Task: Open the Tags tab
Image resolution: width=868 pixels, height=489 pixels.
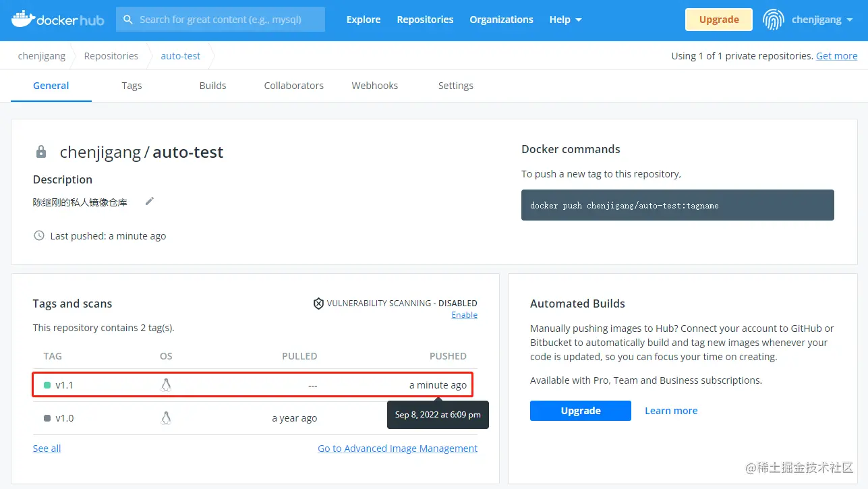Action: [132, 86]
